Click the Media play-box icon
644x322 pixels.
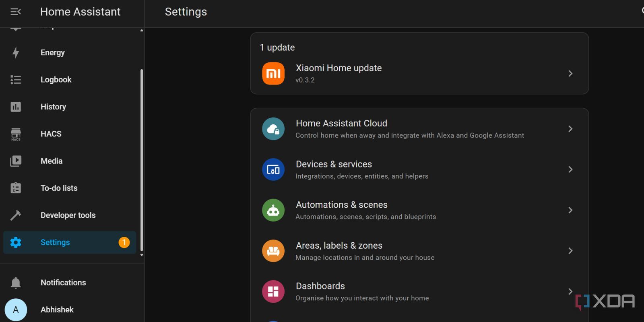(16, 161)
